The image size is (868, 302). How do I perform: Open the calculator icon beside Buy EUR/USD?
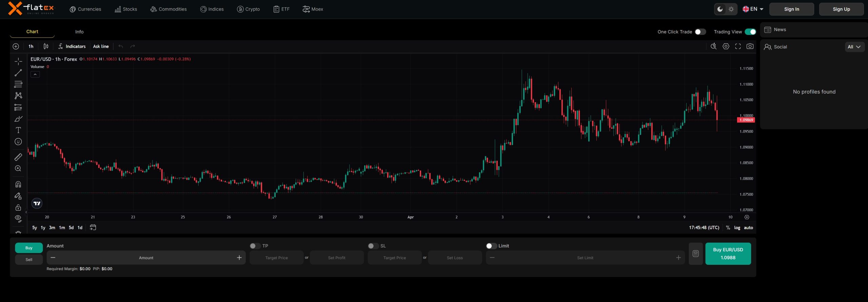click(695, 254)
